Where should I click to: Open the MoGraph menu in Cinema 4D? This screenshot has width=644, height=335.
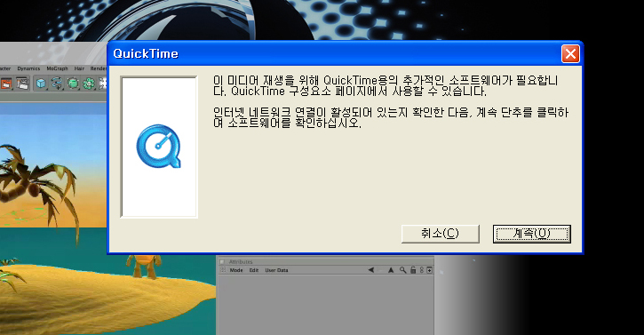pyautogui.click(x=57, y=68)
